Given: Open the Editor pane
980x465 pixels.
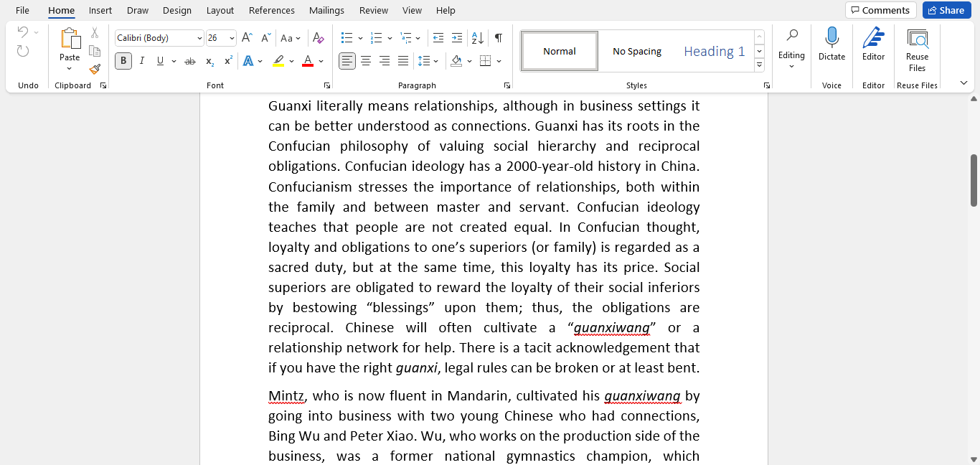Looking at the screenshot, I should pyautogui.click(x=872, y=45).
